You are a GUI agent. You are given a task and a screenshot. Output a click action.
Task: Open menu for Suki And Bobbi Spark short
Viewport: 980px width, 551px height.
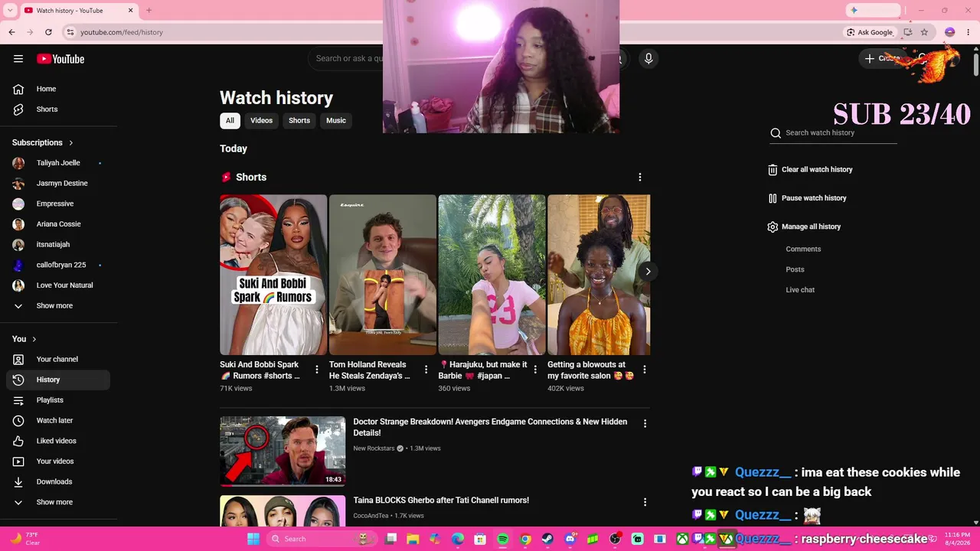(x=317, y=370)
